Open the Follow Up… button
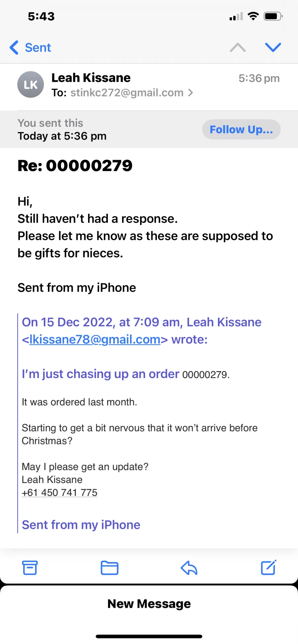 (241, 129)
